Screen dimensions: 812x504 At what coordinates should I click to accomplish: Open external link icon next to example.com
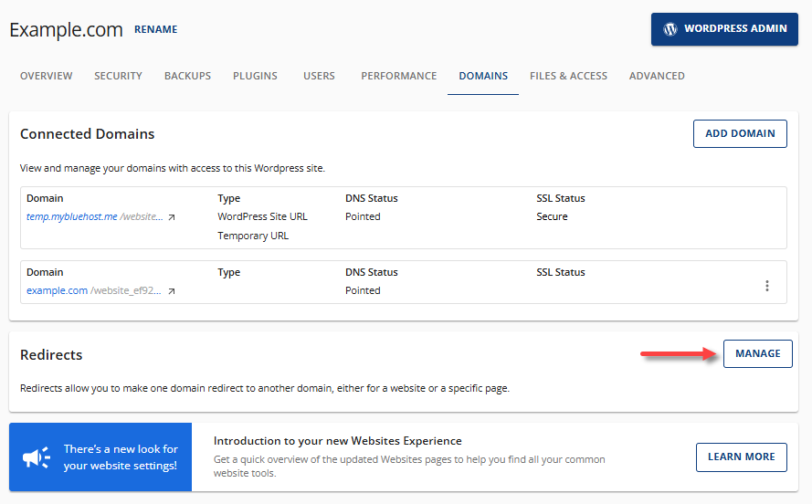(x=172, y=291)
